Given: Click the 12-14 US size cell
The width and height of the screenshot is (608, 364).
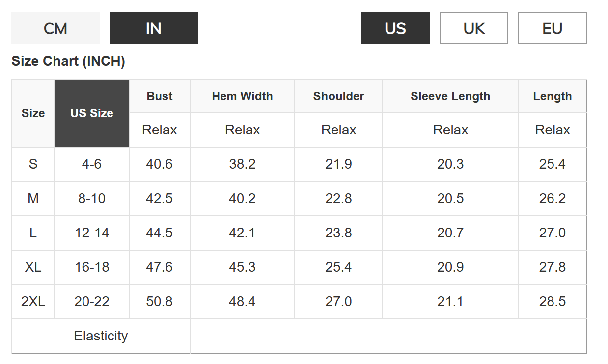Looking at the screenshot, I should (92, 233).
